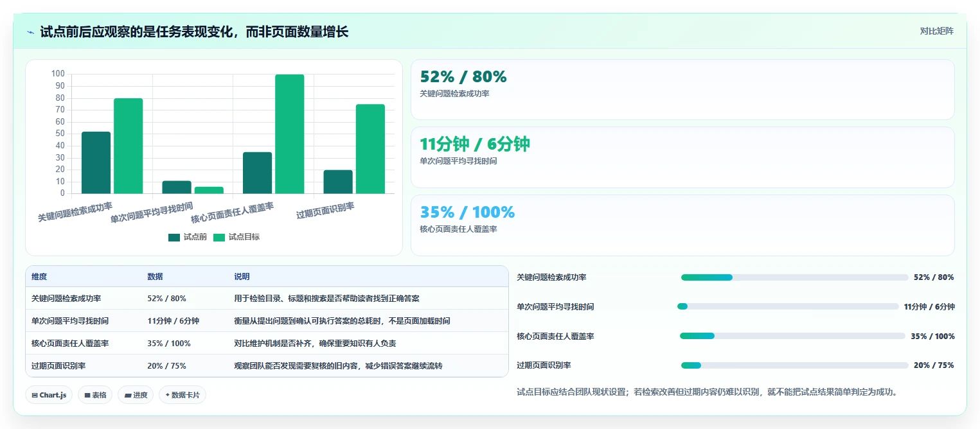The width and height of the screenshot is (980, 429).
Task: Click the slide title about 任务表现变化
Action: coord(194,31)
